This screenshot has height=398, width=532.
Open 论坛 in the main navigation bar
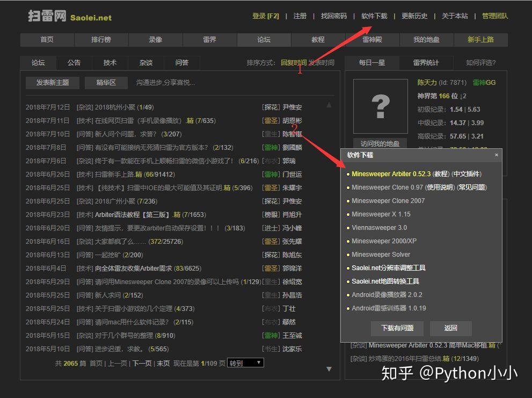264,40
